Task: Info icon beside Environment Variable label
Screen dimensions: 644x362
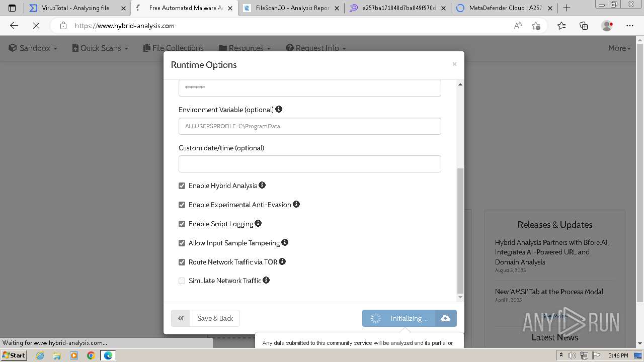Action: pyautogui.click(x=279, y=109)
